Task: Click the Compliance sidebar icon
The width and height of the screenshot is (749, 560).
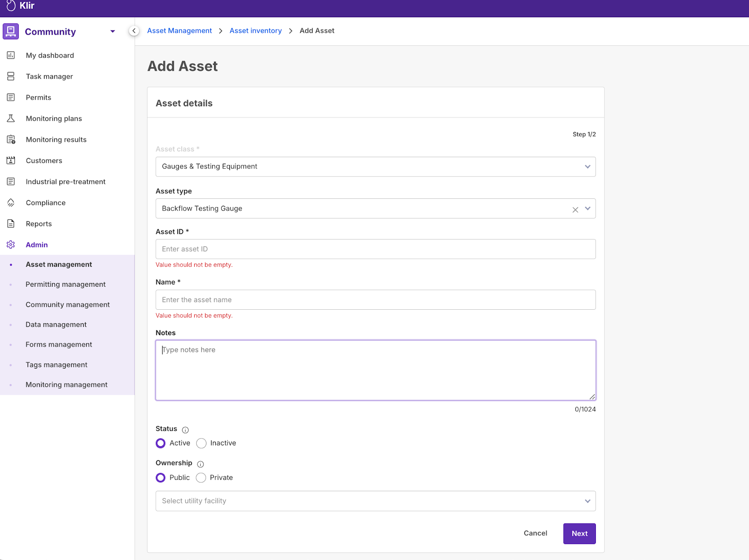Action: [11, 203]
